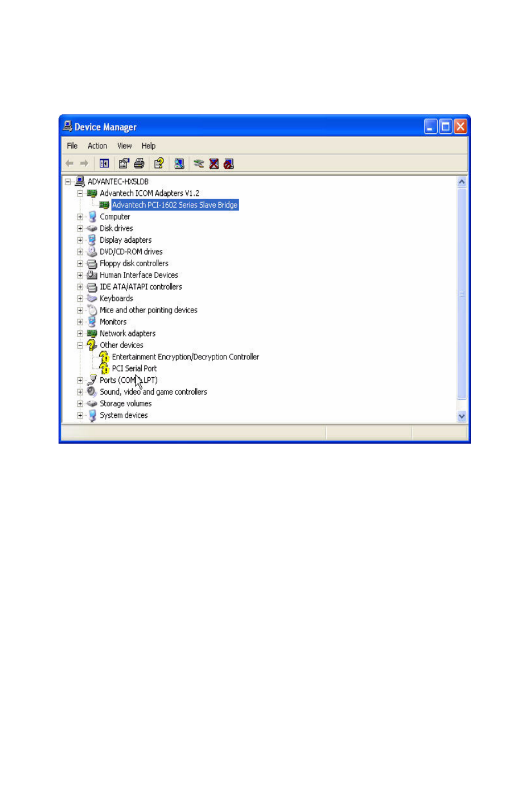Click the Back arrow toolbar icon
Screen dimensions: 532x798
pos(70,164)
